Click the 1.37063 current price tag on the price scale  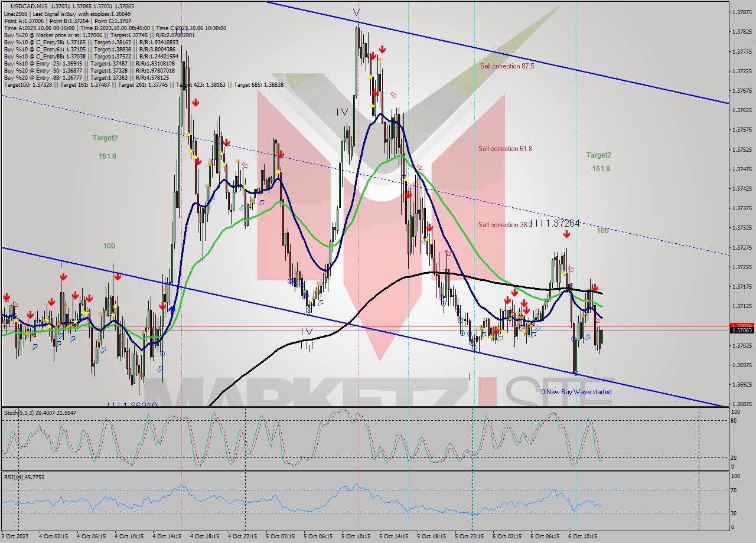740,330
